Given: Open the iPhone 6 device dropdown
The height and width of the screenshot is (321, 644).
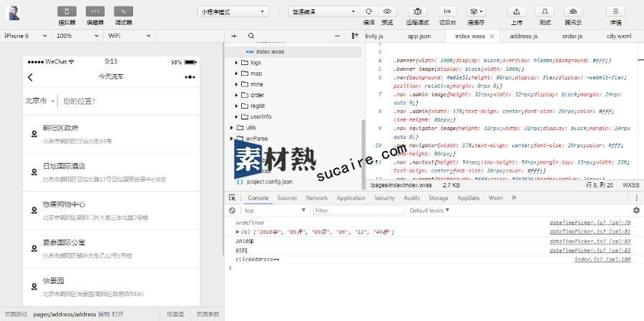Looking at the screenshot, I should click(26, 36).
